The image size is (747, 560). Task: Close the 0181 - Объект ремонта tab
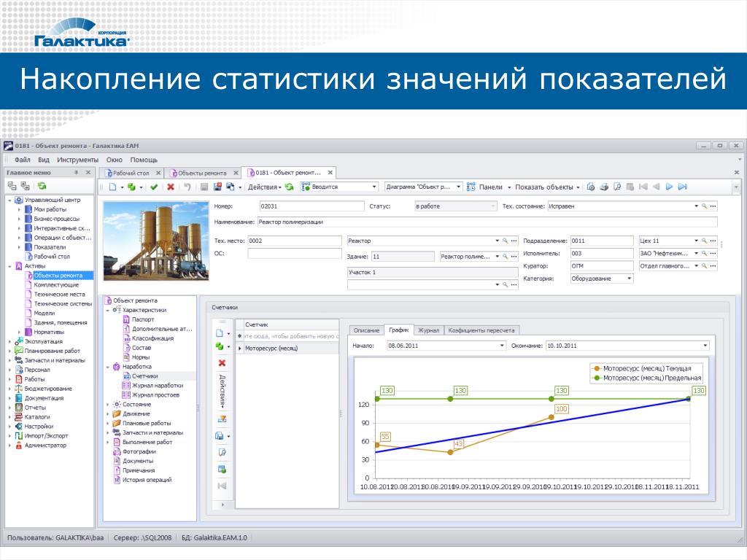click(330, 172)
